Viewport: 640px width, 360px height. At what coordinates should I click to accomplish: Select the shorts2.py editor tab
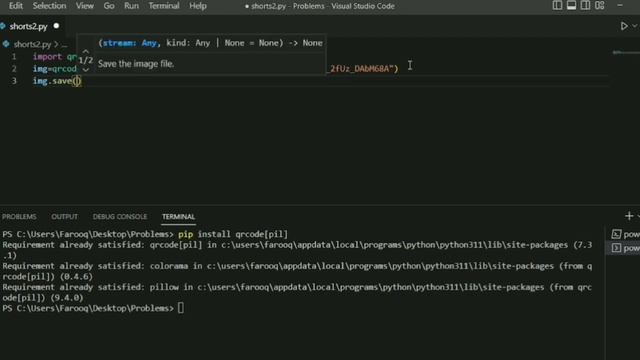29,27
